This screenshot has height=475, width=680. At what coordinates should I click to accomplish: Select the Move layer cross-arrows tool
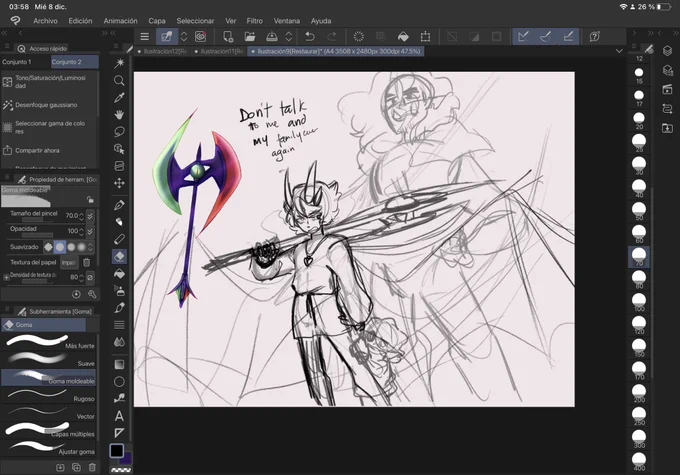point(119,183)
